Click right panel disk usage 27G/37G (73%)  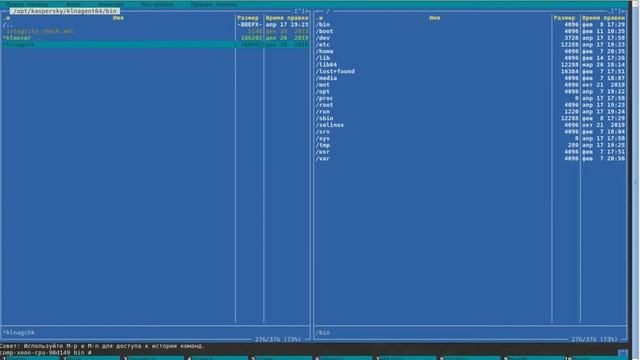pos(594,339)
